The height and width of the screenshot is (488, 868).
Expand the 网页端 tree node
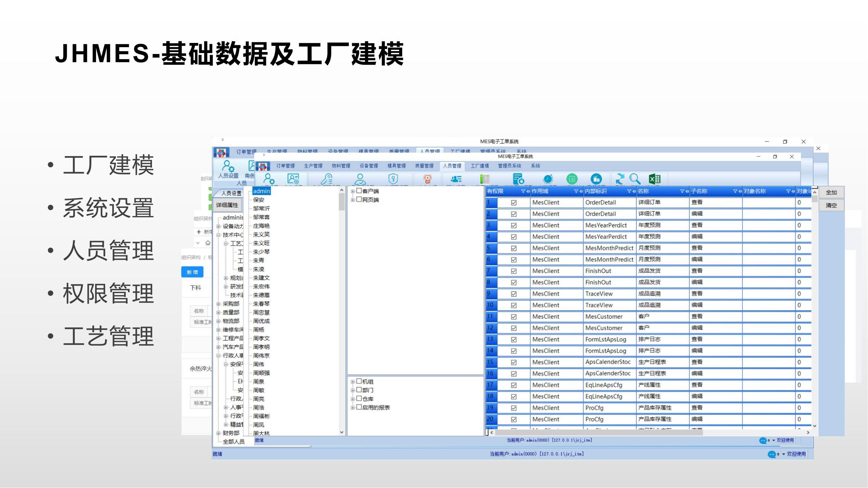point(352,200)
